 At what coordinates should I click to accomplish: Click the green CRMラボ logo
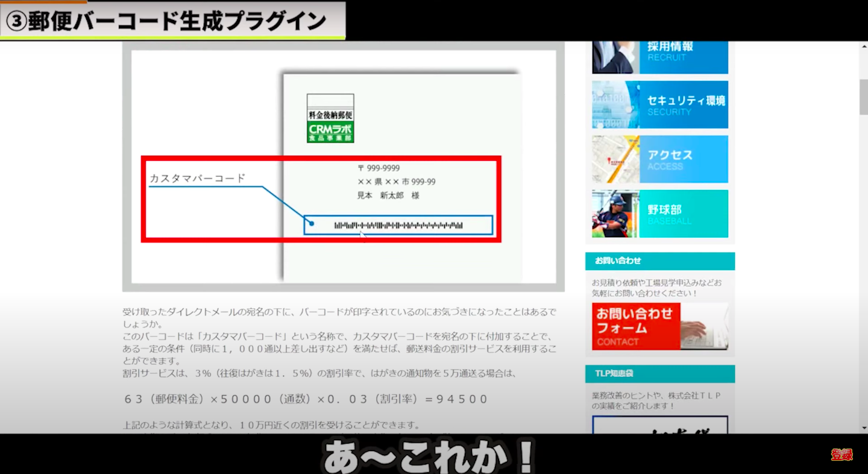pyautogui.click(x=330, y=131)
